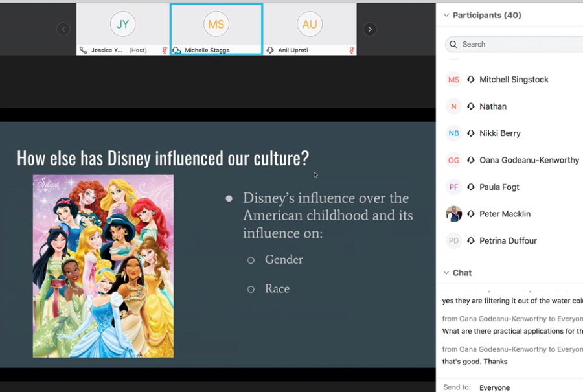Click the PF avatar for Paula Fogt

tap(453, 187)
